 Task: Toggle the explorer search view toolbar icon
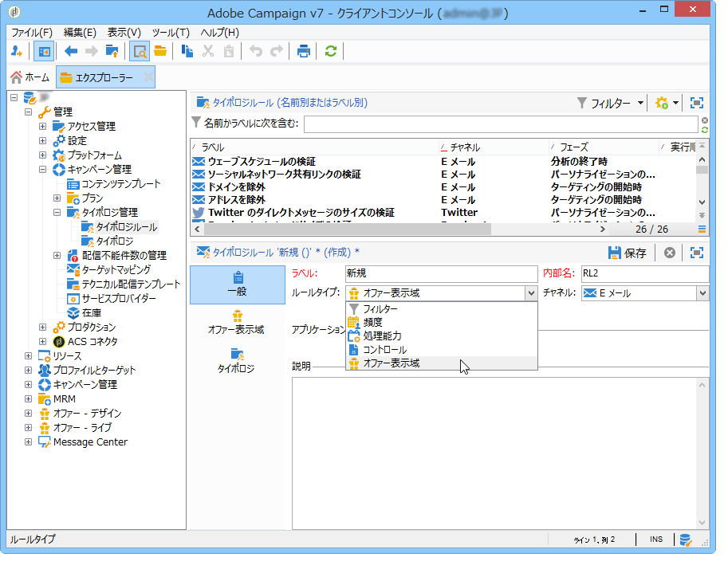point(140,51)
